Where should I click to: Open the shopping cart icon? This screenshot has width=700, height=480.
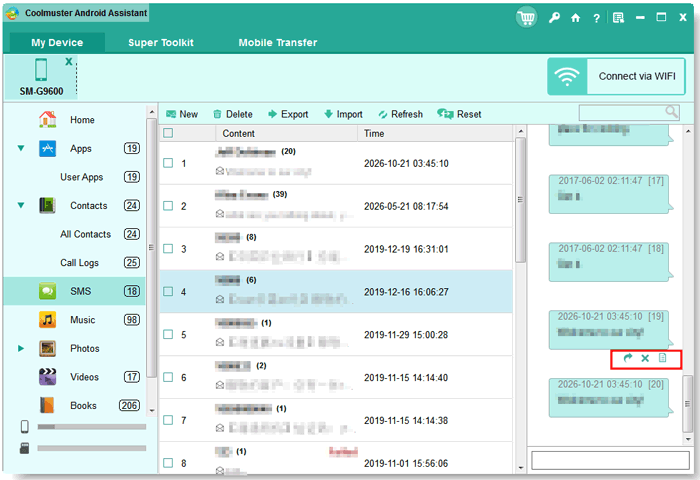(x=526, y=17)
